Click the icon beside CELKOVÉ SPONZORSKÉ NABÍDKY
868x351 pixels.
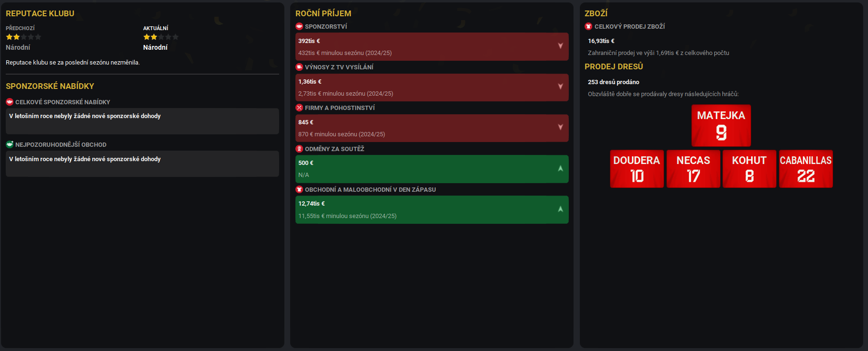tap(10, 102)
